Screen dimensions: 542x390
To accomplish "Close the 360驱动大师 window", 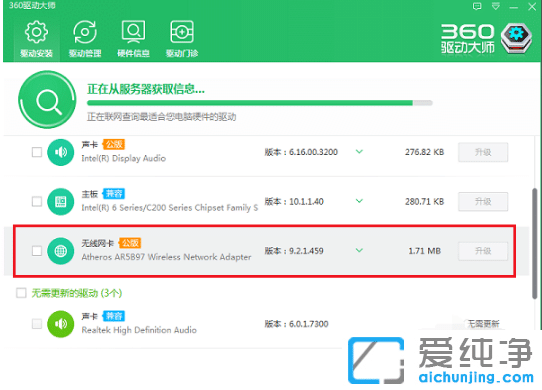I will (x=532, y=7).
